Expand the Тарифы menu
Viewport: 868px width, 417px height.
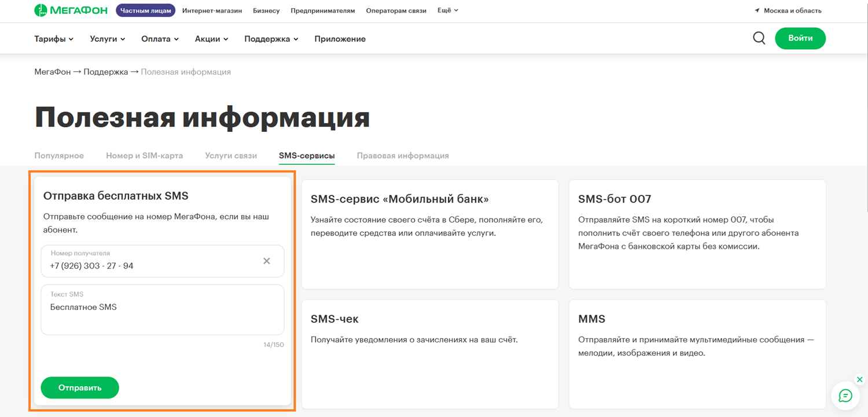tap(54, 39)
